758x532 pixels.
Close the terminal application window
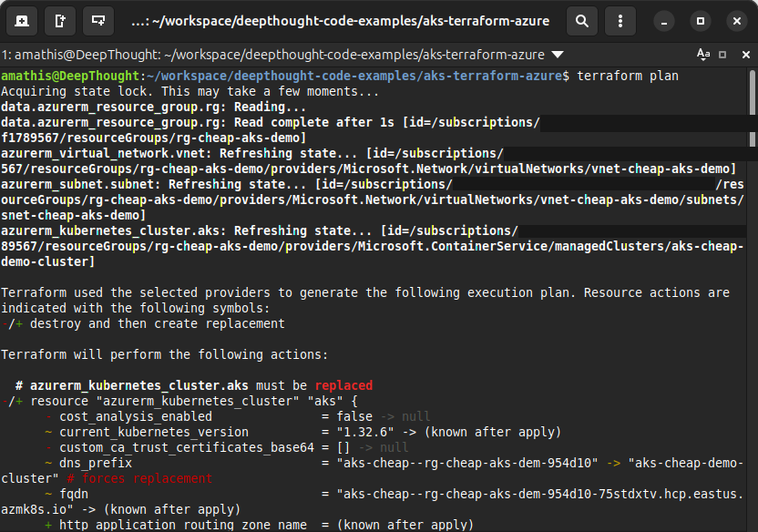click(737, 21)
